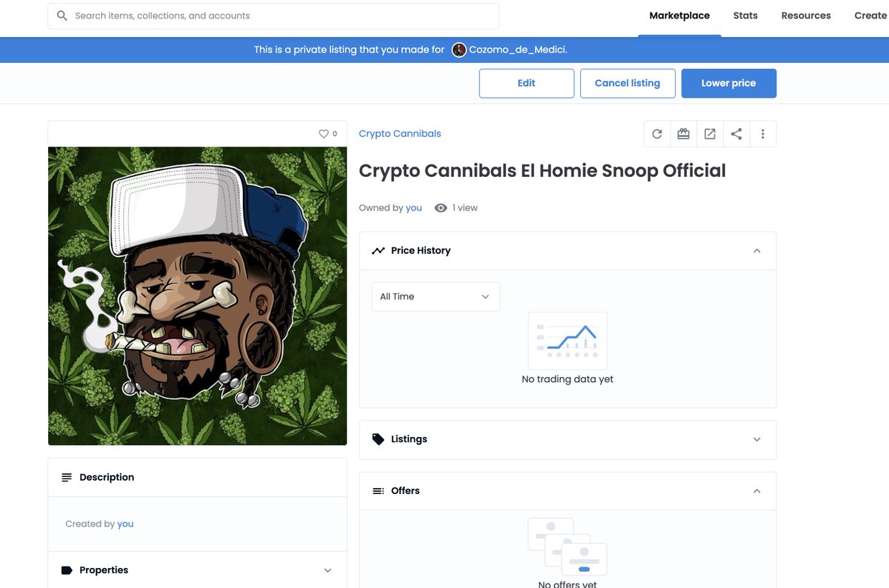
Task: Click Cozomo_de_Medici name in banner
Action: 518,50
